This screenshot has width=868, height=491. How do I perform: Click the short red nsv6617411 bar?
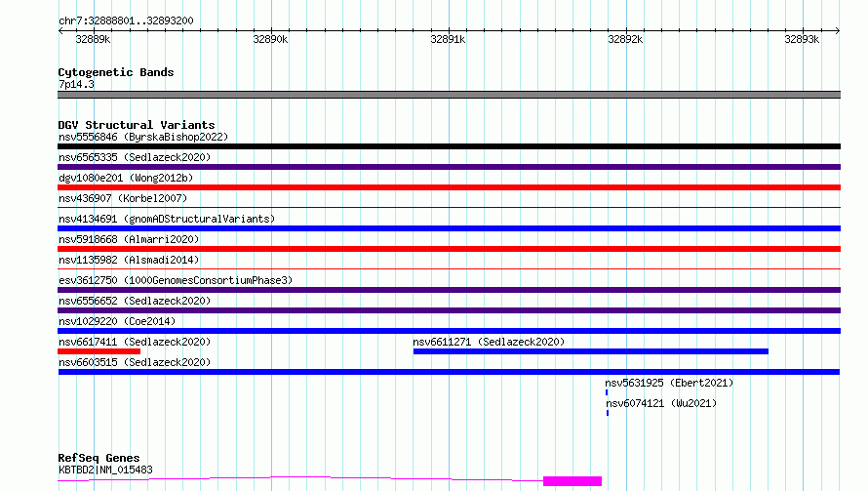pyautogui.click(x=99, y=351)
